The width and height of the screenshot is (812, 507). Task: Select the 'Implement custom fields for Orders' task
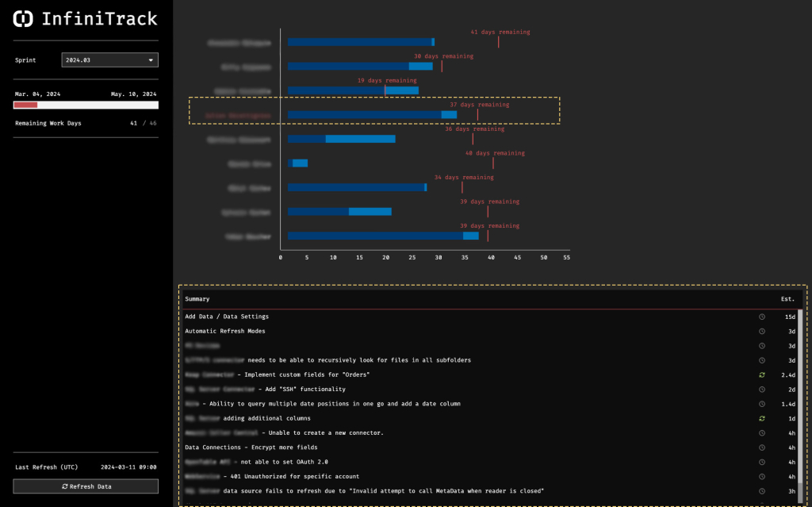490,374
